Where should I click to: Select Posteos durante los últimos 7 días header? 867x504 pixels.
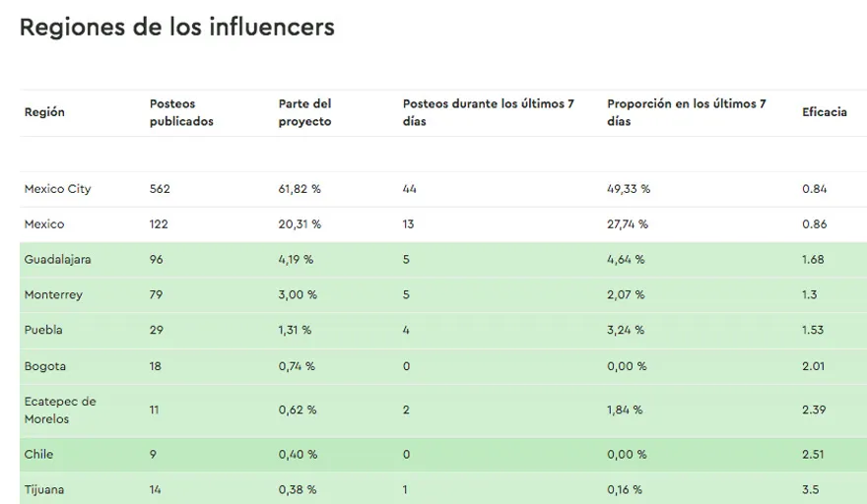click(x=488, y=112)
